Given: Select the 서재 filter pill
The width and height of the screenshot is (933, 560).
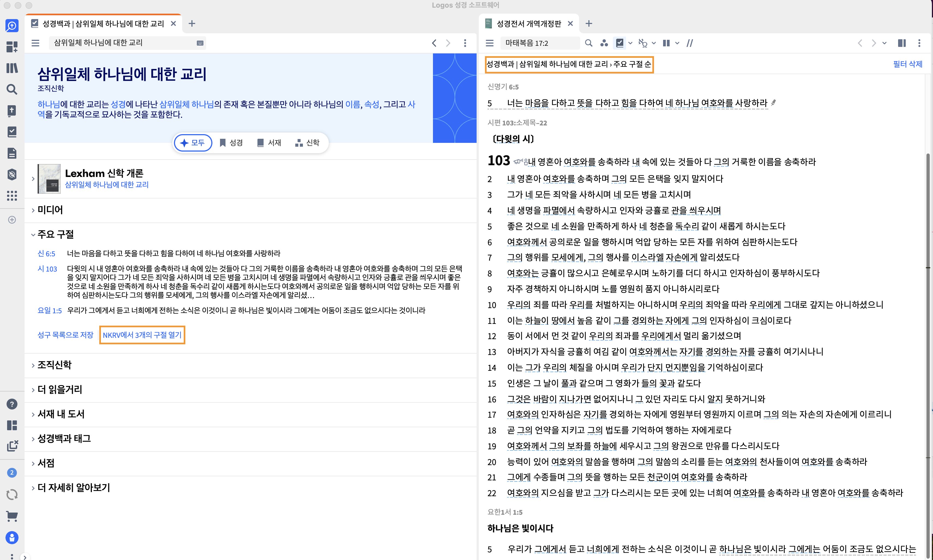Looking at the screenshot, I should [x=269, y=143].
